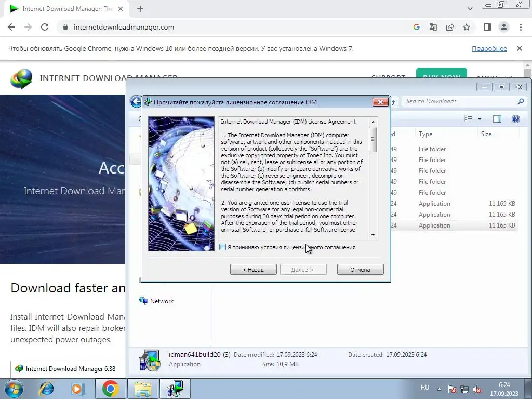Open Explorer help icon
Screen dimensions: 532x399
(516, 119)
